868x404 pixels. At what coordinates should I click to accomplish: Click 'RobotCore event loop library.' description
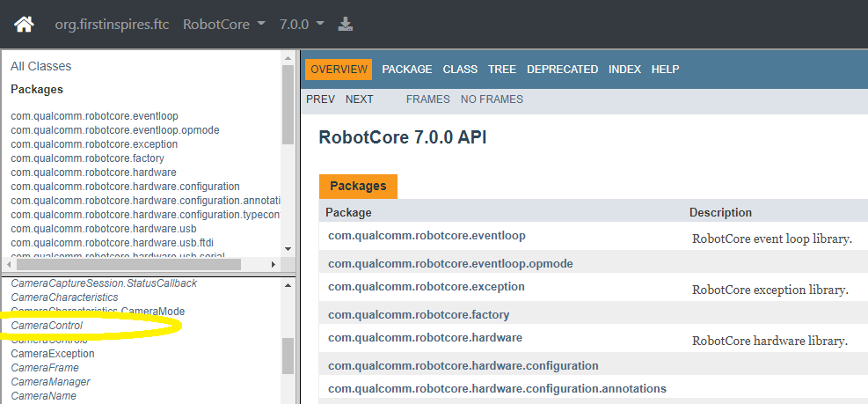point(771,239)
